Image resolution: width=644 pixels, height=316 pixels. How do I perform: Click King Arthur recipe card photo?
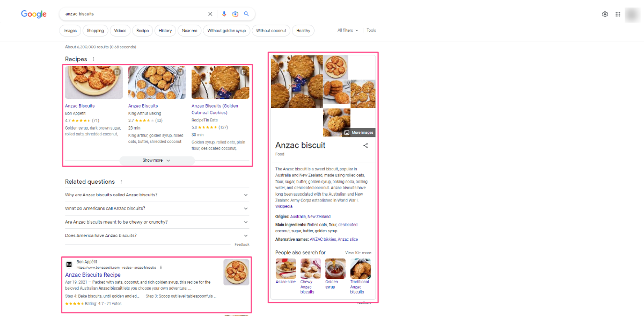click(x=157, y=82)
